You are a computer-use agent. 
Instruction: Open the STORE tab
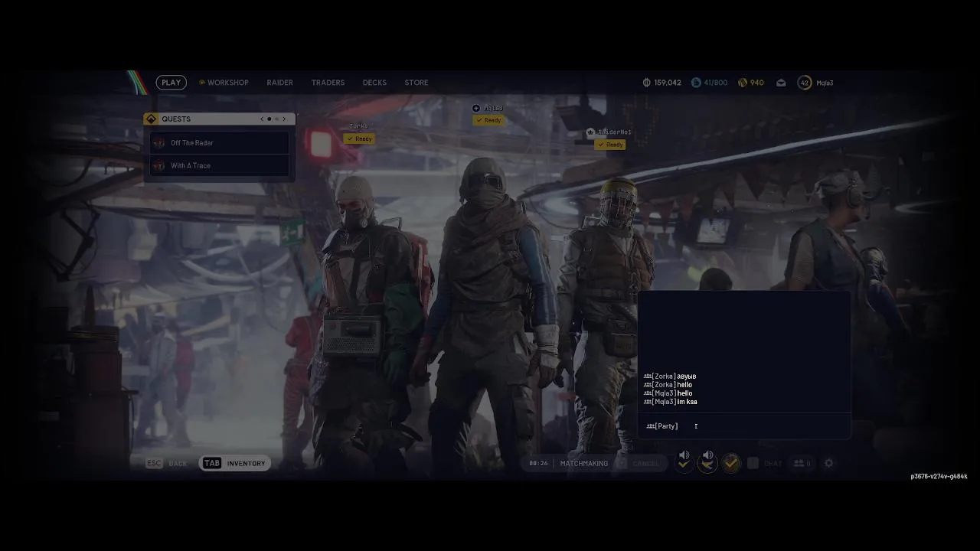pos(416,83)
